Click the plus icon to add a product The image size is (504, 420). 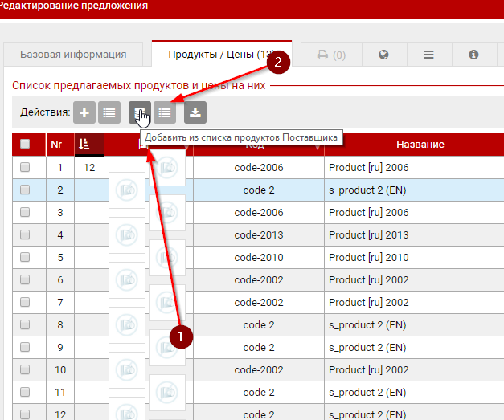(84, 113)
